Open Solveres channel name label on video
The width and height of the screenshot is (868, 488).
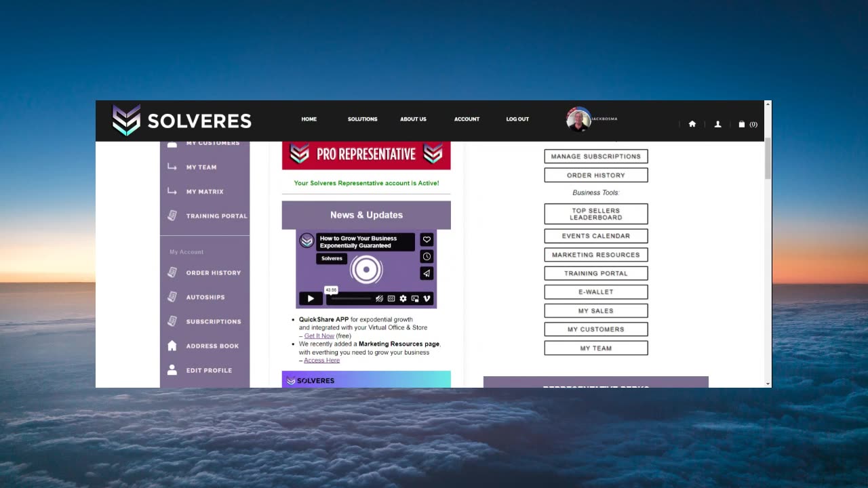[x=332, y=258]
